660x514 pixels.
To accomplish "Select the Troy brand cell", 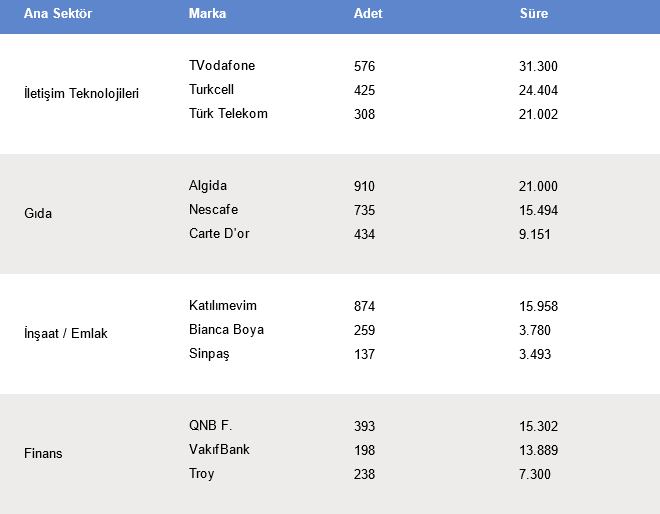I will click(x=201, y=474).
